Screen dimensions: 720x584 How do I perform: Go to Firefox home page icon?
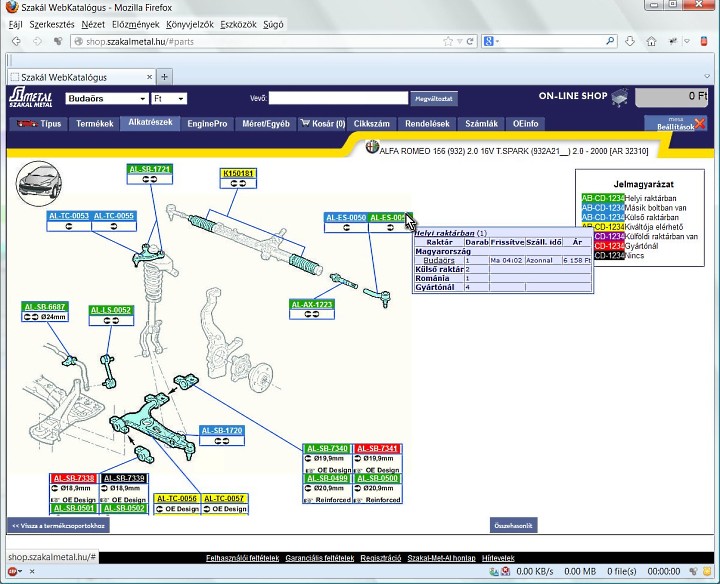(x=651, y=41)
